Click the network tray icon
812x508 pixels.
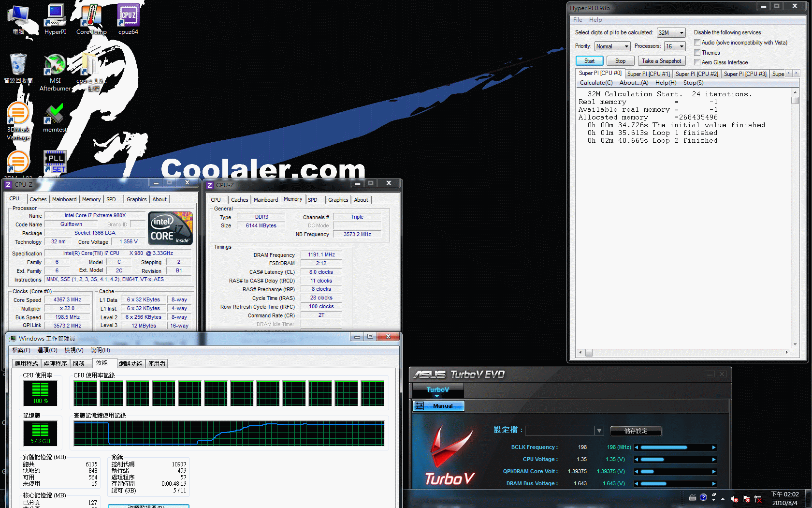[758, 499]
